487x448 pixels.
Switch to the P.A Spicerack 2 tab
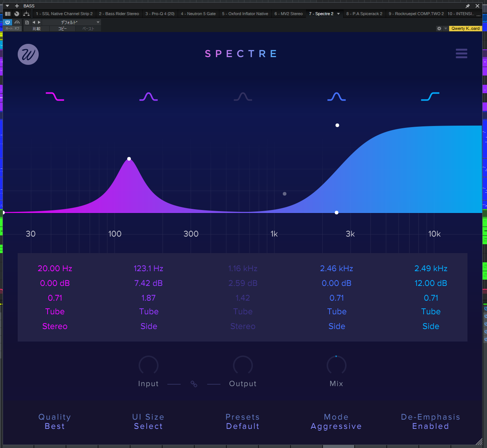coord(364,14)
